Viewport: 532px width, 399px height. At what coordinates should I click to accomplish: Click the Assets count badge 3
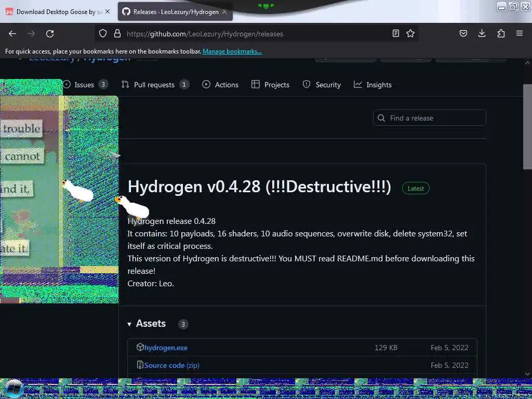(183, 324)
